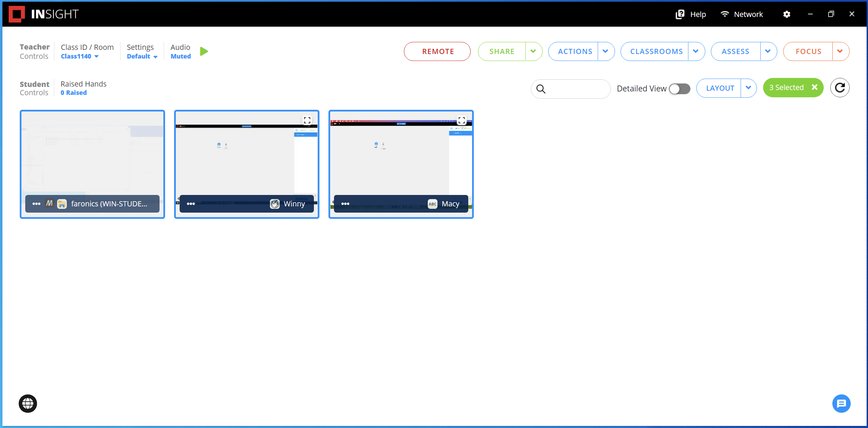Screen dimensions: 868x428
Task: Click the student search input field
Action: click(x=576, y=89)
